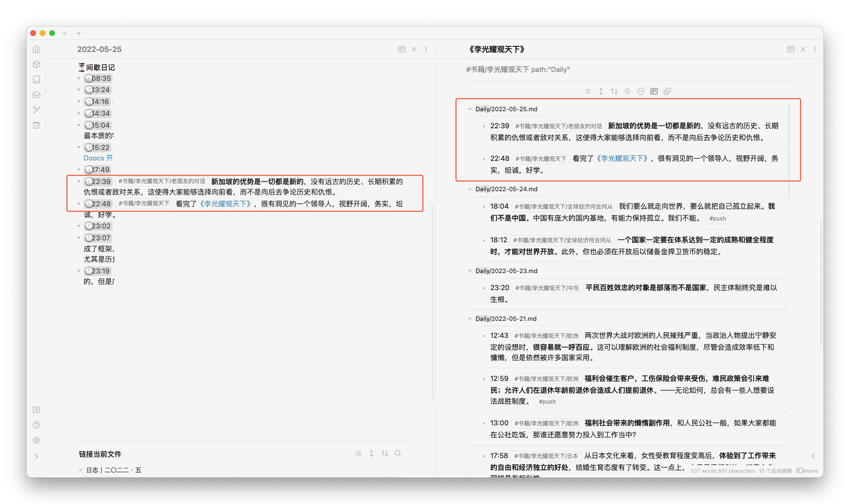
Task: Click the #书籍/李光耀观天下/日本 tag
Action: tap(546, 456)
